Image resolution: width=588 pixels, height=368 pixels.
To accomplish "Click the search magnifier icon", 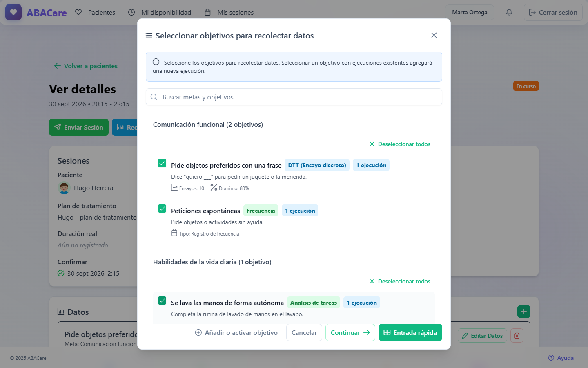I will (154, 97).
